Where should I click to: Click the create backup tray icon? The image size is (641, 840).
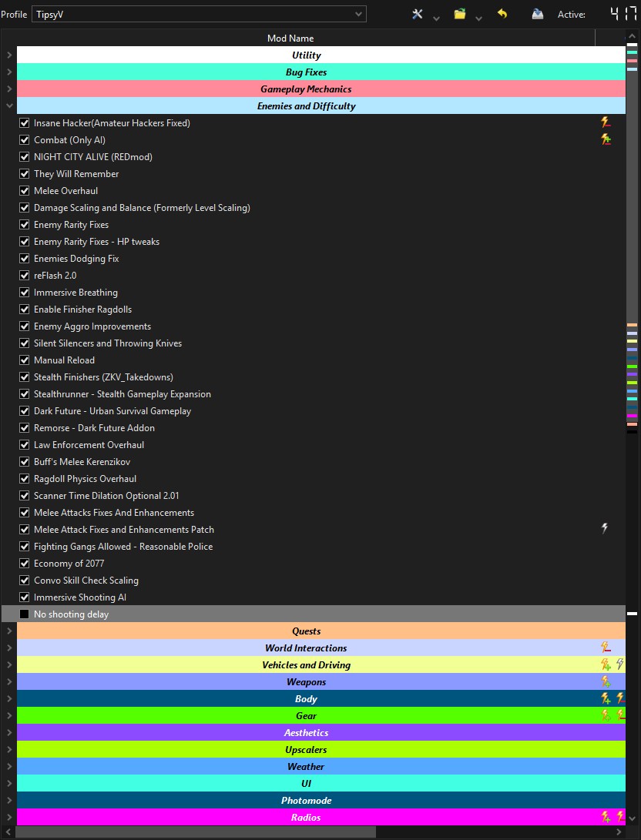[538, 15]
